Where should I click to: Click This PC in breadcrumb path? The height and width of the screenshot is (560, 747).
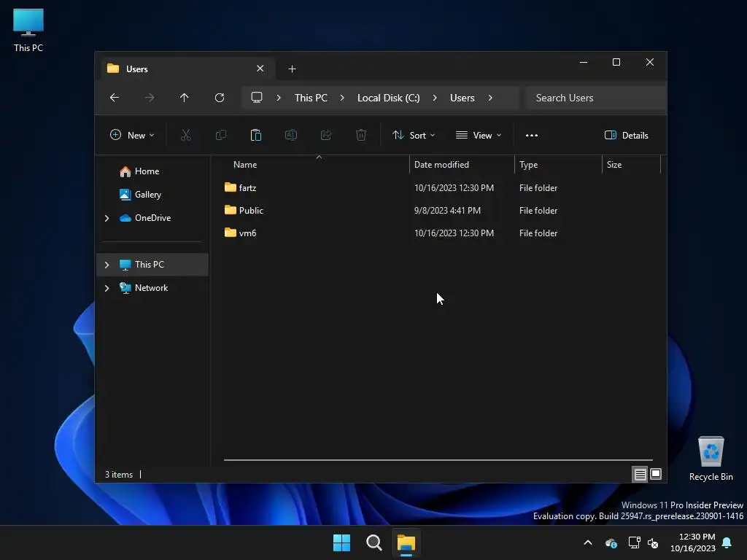tap(311, 98)
